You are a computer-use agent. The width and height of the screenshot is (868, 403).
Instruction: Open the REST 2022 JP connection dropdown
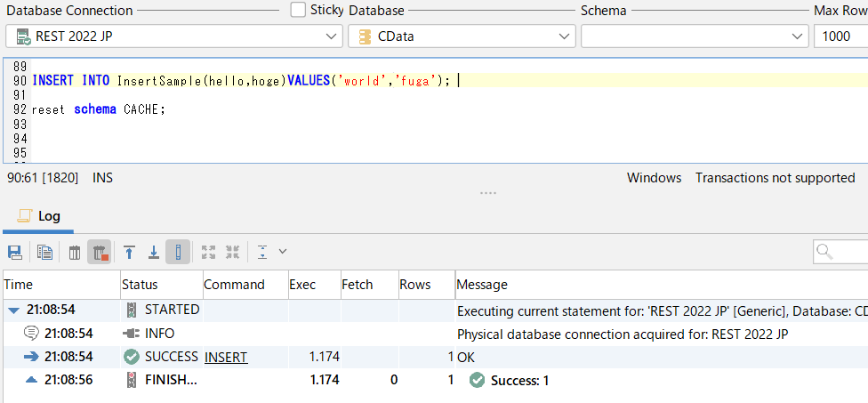(173, 36)
